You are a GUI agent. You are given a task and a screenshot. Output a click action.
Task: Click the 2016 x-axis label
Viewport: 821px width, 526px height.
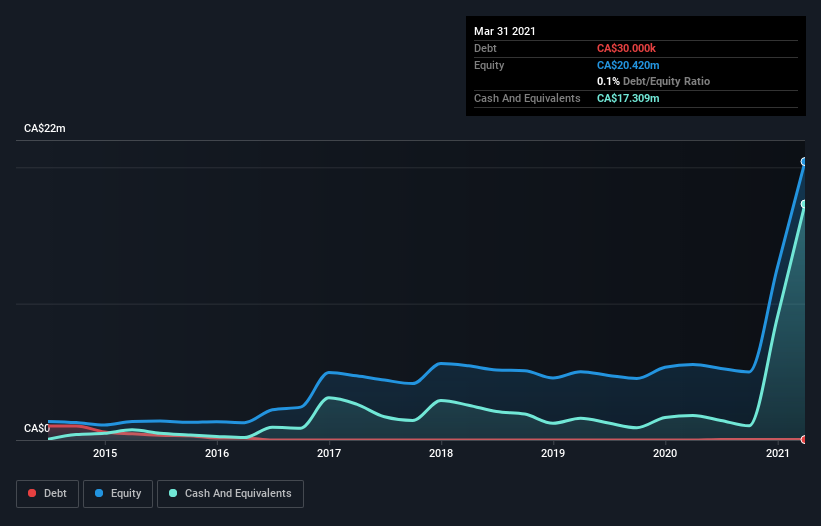[217, 453]
